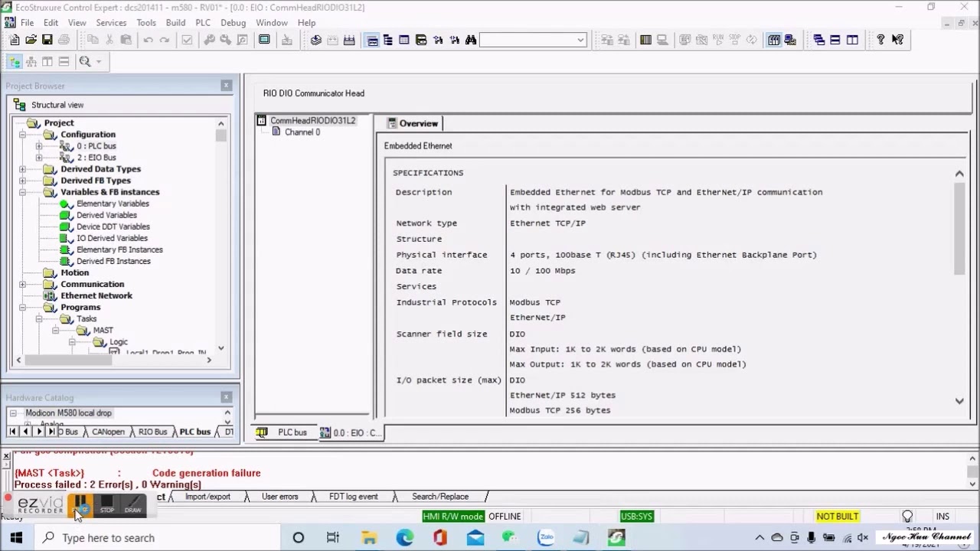Click the Process failed error line in output

[107, 484]
